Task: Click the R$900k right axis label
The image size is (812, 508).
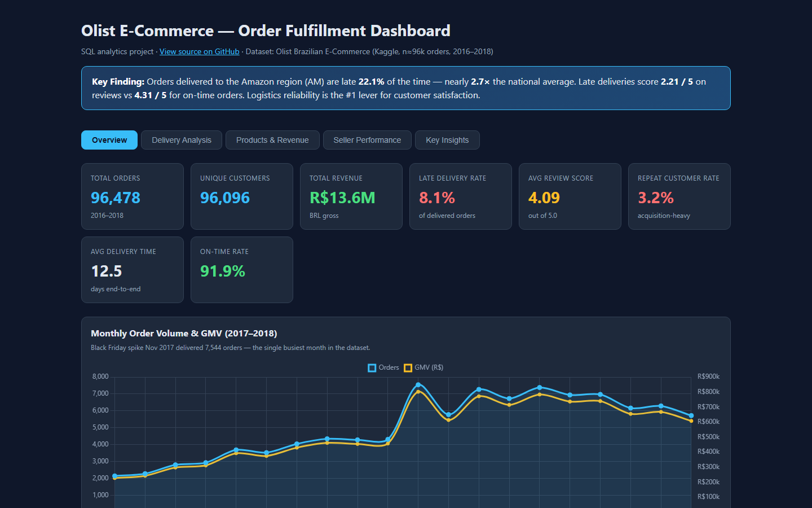Action: coord(708,376)
